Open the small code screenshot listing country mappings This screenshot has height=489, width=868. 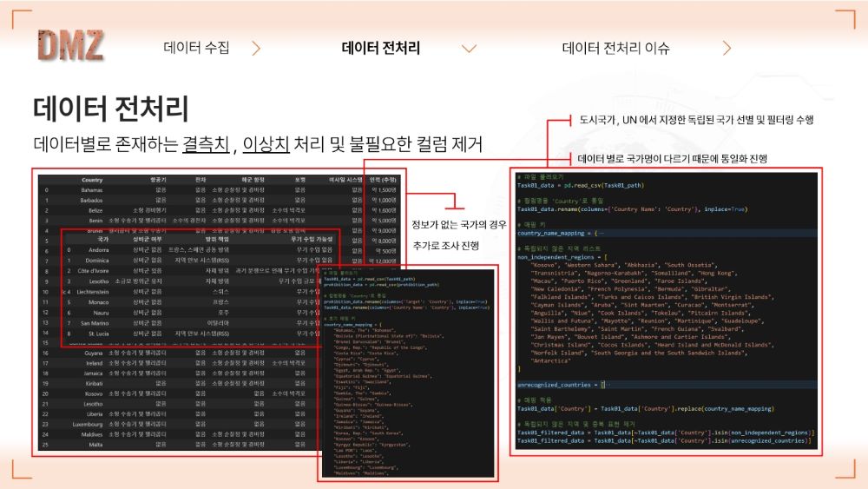point(409,373)
